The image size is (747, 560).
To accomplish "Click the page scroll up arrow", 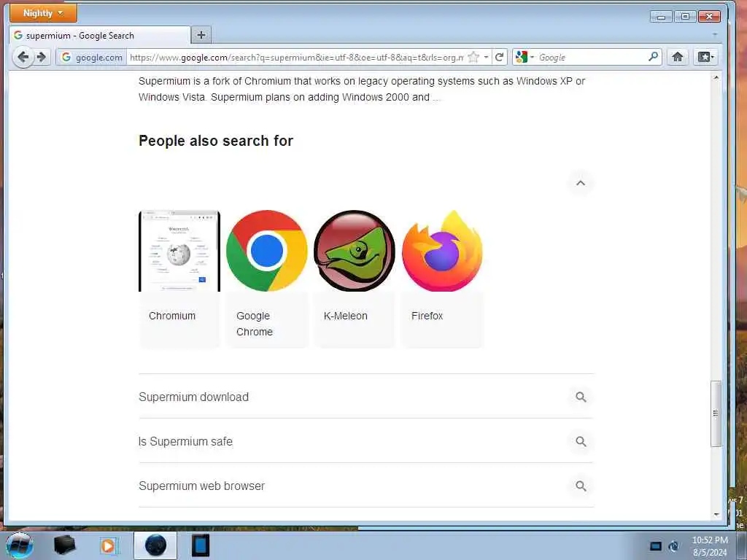I will pos(716,77).
